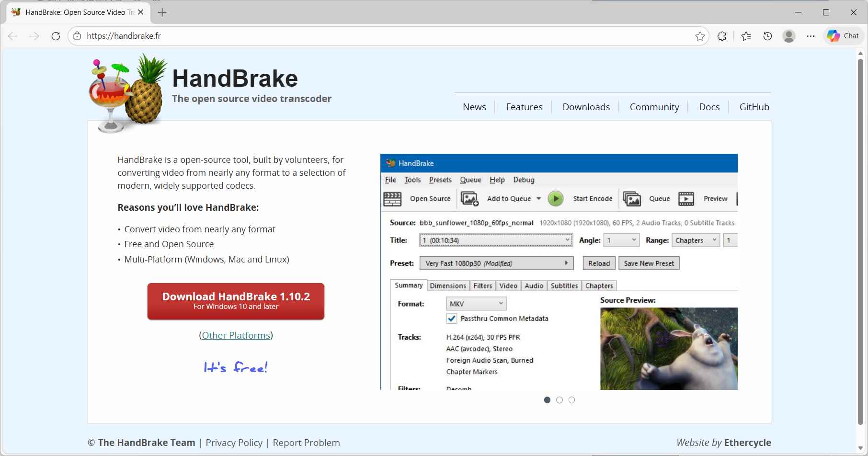Open Copilot Chat in the browser
This screenshot has width=868, height=456.
pyautogui.click(x=843, y=35)
